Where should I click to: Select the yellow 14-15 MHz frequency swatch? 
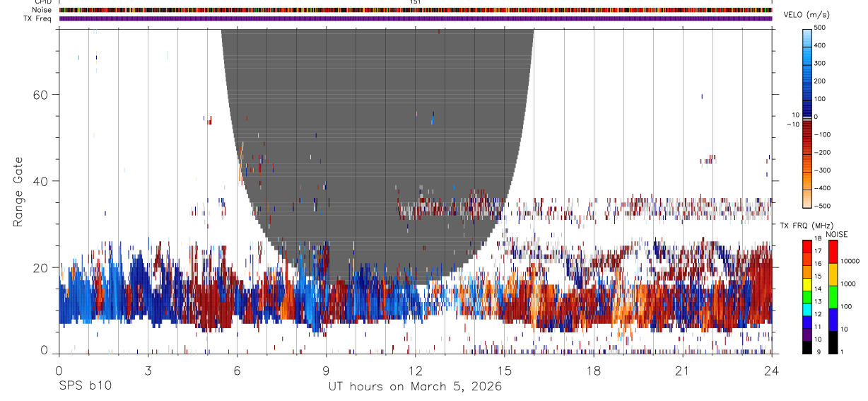pos(808,284)
